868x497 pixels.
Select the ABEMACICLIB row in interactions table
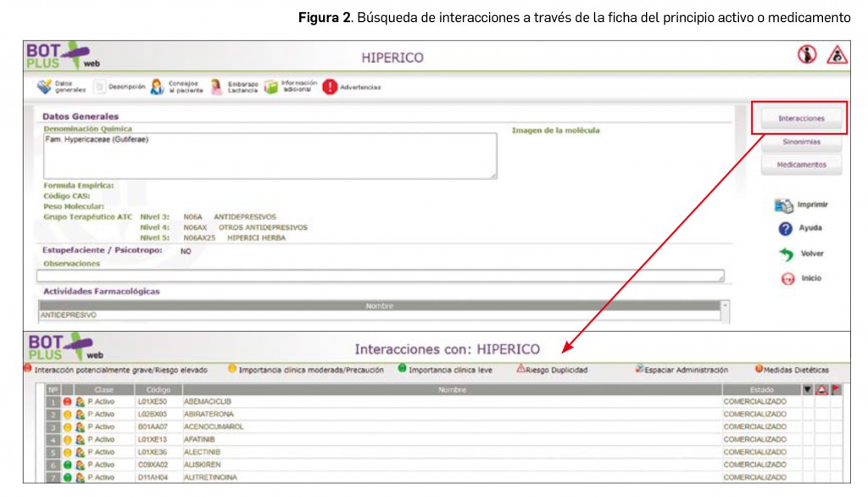449,401
